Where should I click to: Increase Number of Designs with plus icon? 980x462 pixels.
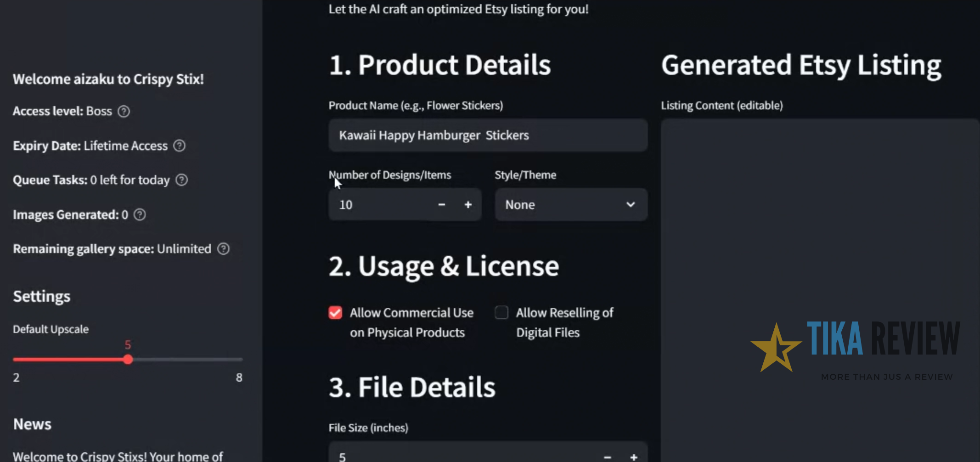[468, 204]
